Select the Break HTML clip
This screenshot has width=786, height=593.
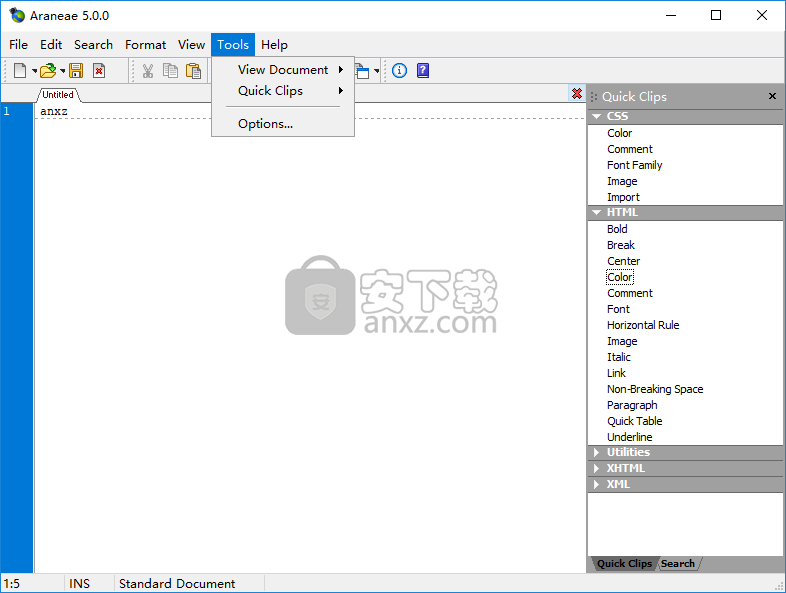coord(621,245)
